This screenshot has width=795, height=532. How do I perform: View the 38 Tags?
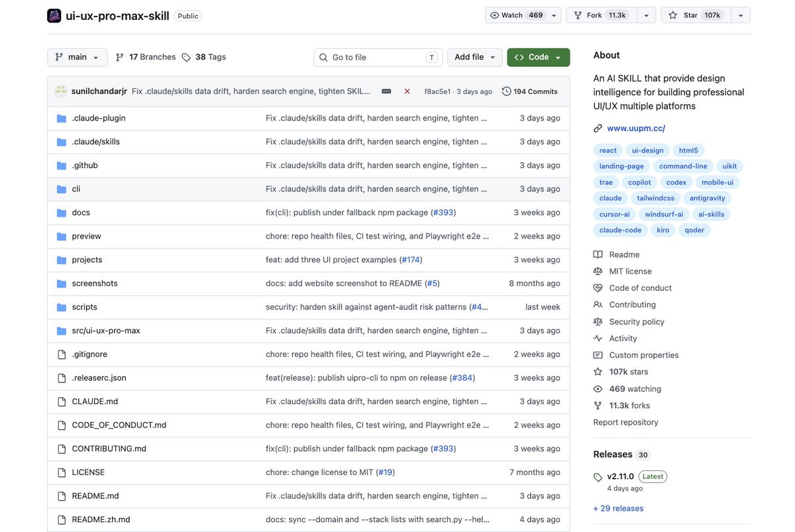coord(204,57)
